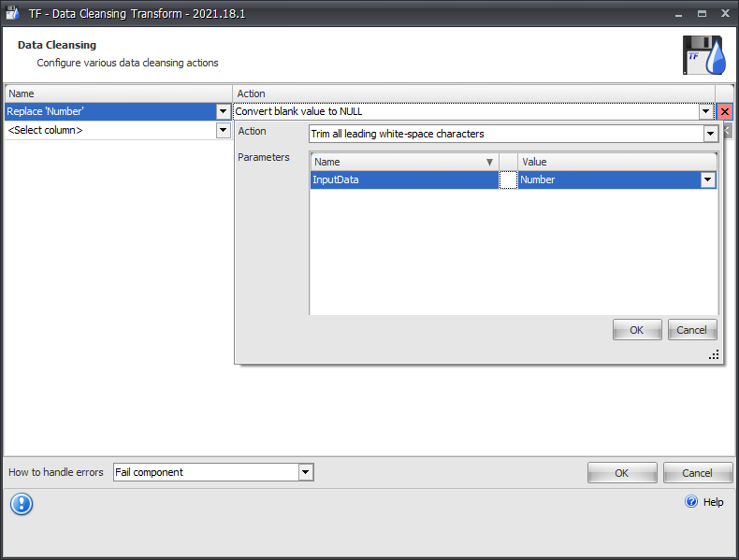Viewport: 739px width, 560px height.
Task: Click the main grid Action column header
Action: [473, 93]
